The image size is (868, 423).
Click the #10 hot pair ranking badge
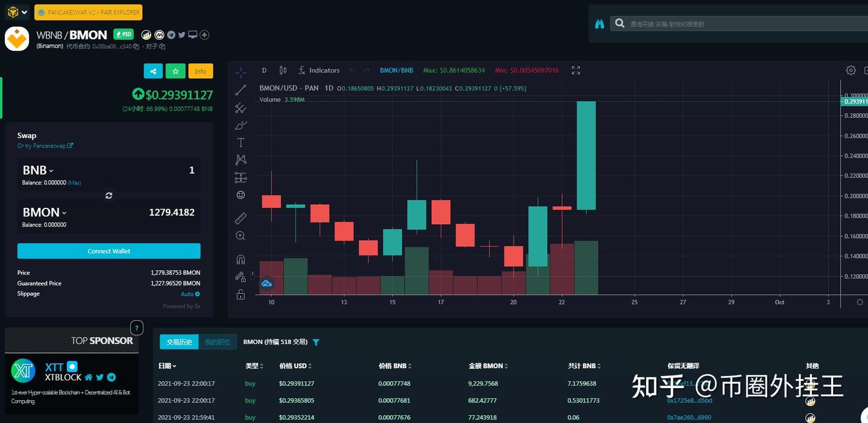pos(124,34)
